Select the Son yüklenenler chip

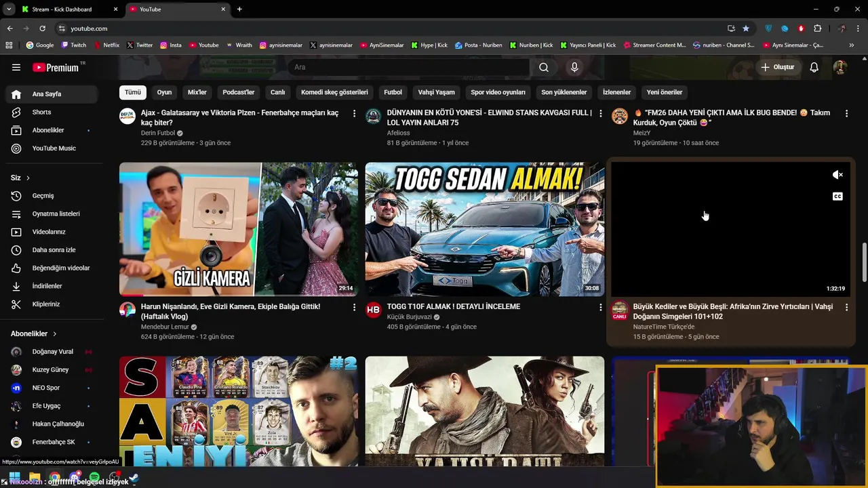pyautogui.click(x=564, y=92)
